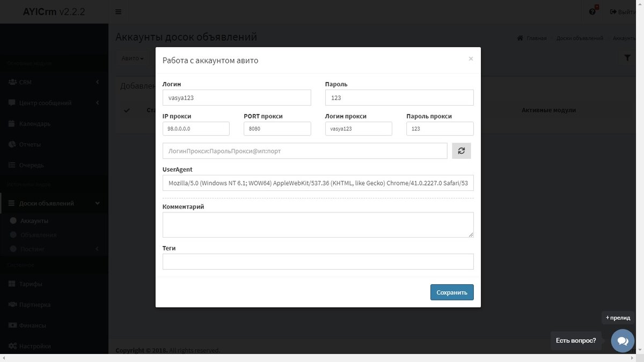Click the proxy refresh icon in the modal
The width and height of the screenshot is (644, 362).
point(461,151)
